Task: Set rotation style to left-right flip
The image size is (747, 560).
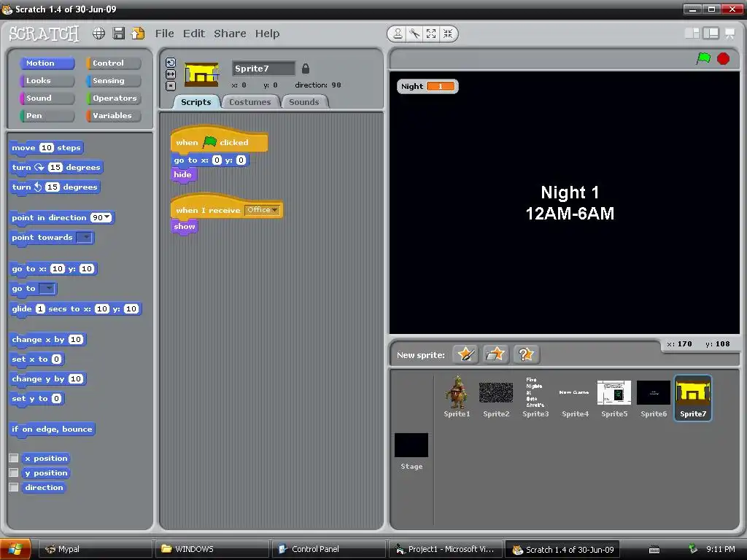Action: 171,74
